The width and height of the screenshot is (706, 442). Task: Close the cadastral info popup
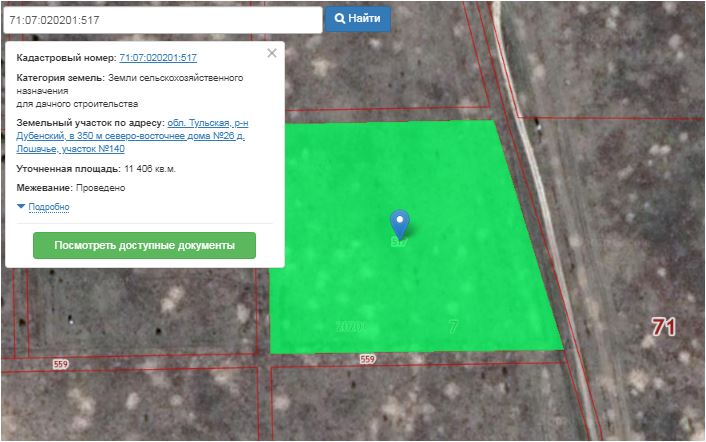[x=272, y=53]
